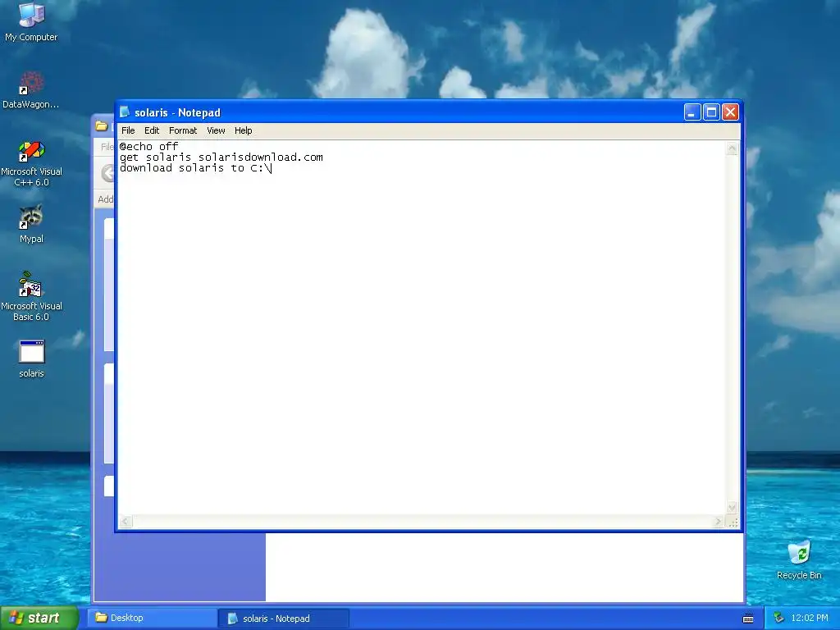The image size is (840, 630).
Task: Click the Back button in Explorer window behind
Action: click(x=107, y=173)
